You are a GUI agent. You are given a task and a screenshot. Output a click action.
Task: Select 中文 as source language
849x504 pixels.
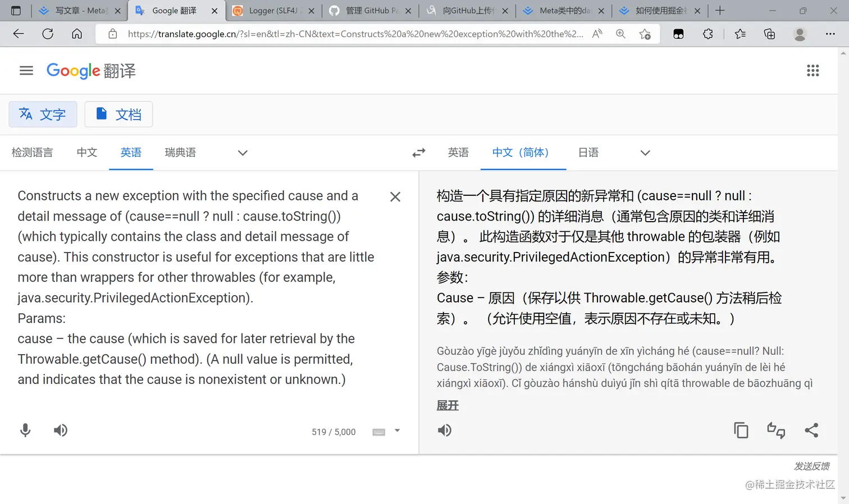[x=87, y=153]
